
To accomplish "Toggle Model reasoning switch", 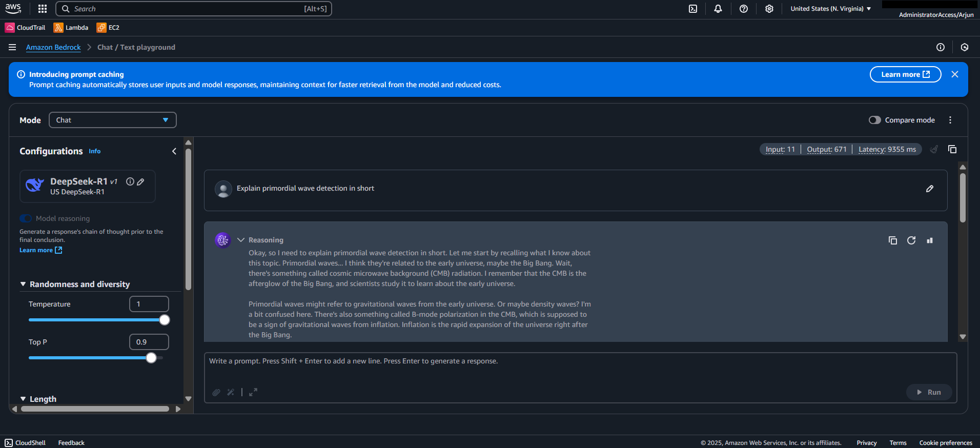I will coord(26,218).
